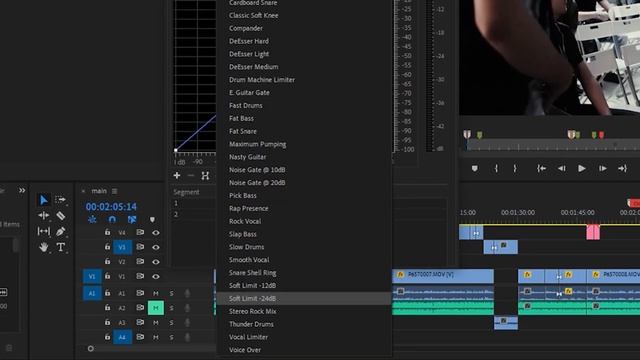This screenshot has height=360, width=640.
Task: Click the first tan marker on Program ruler
Action: 467,134
